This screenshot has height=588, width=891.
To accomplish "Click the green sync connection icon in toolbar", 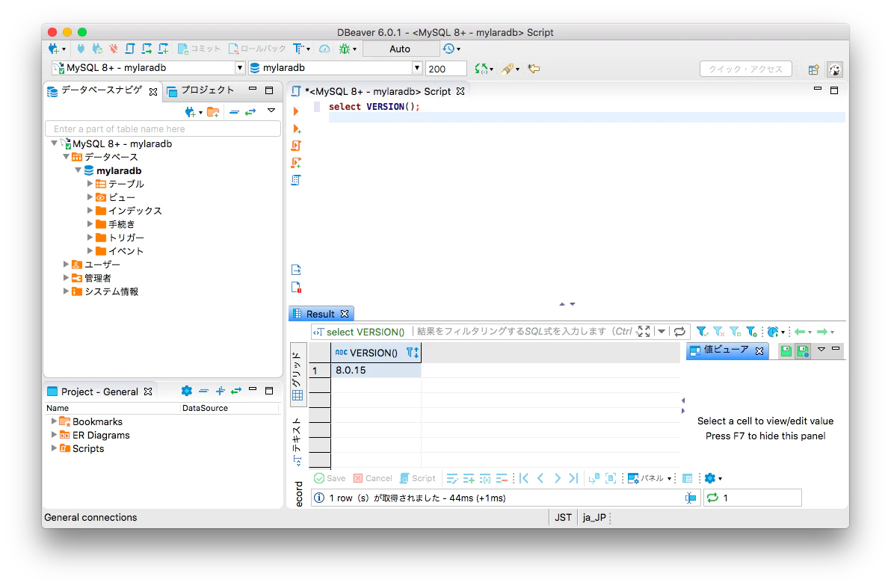I will (x=481, y=69).
